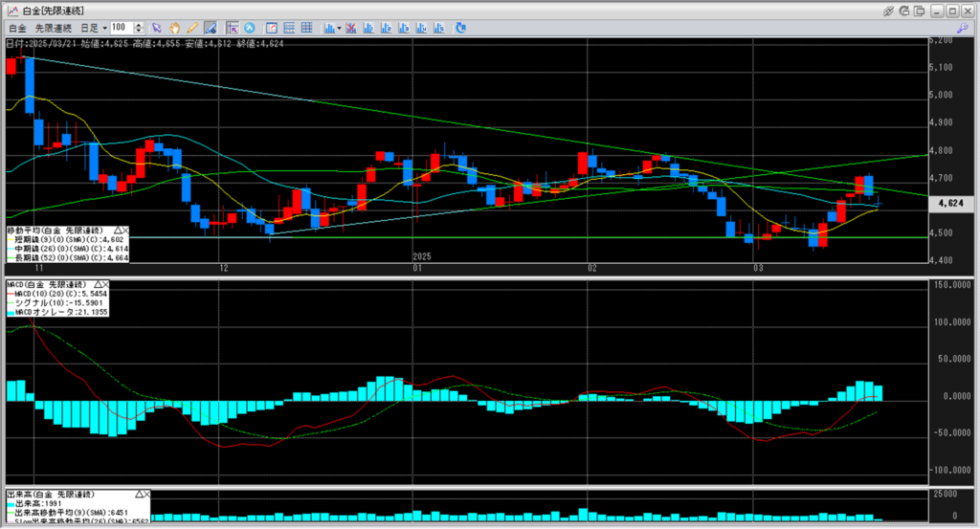Viewport: 980px width, 529px height.
Task: Close the MACD legend panel
Action: click(x=104, y=284)
